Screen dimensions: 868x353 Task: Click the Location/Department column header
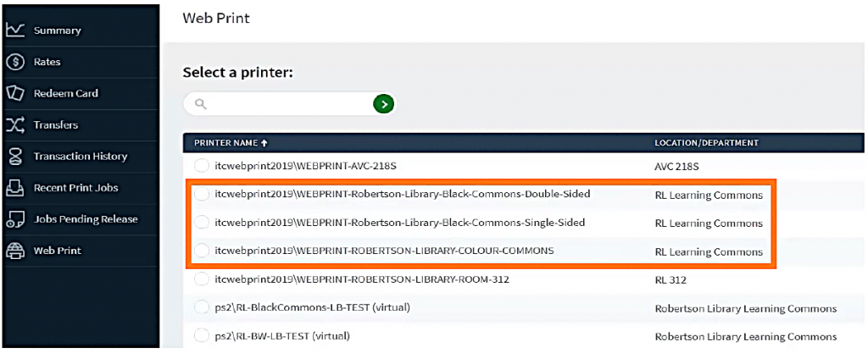pos(706,142)
